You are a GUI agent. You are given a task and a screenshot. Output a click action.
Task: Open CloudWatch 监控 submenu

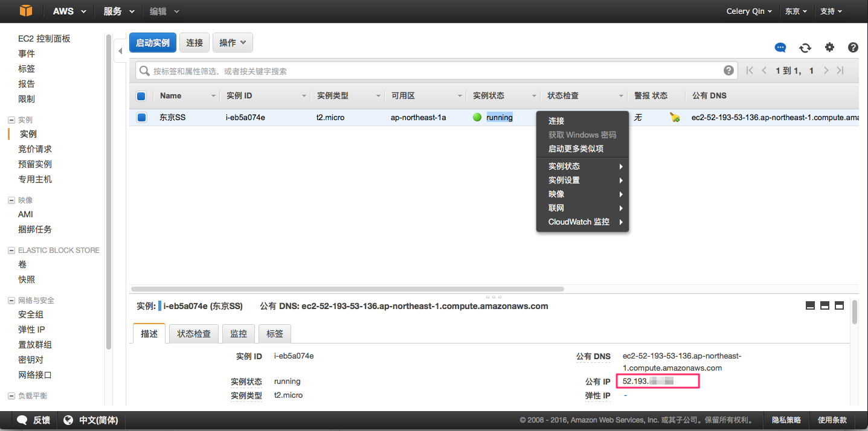click(583, 222)
